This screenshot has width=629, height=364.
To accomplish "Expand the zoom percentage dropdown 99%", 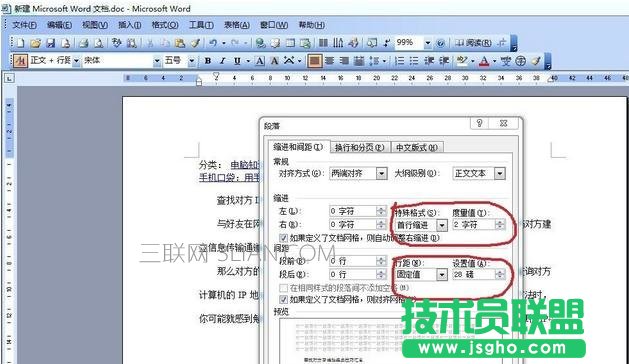I will click(x=428, y=43).
